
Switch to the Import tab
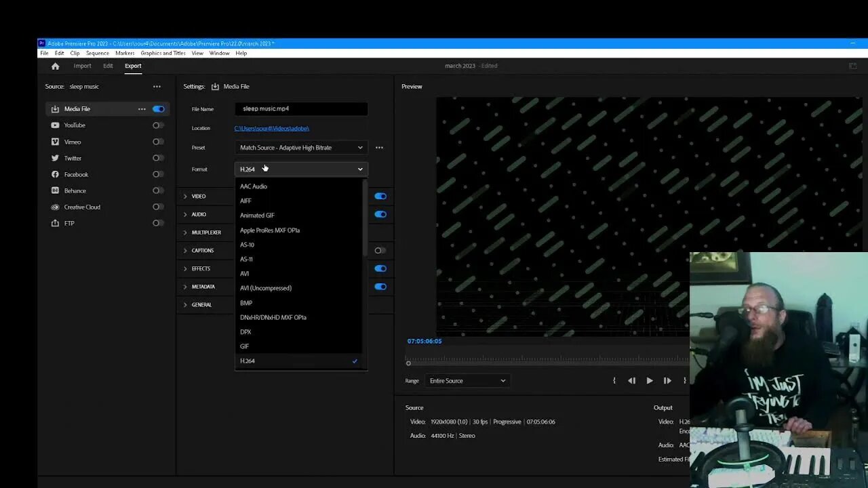[82, 66]
